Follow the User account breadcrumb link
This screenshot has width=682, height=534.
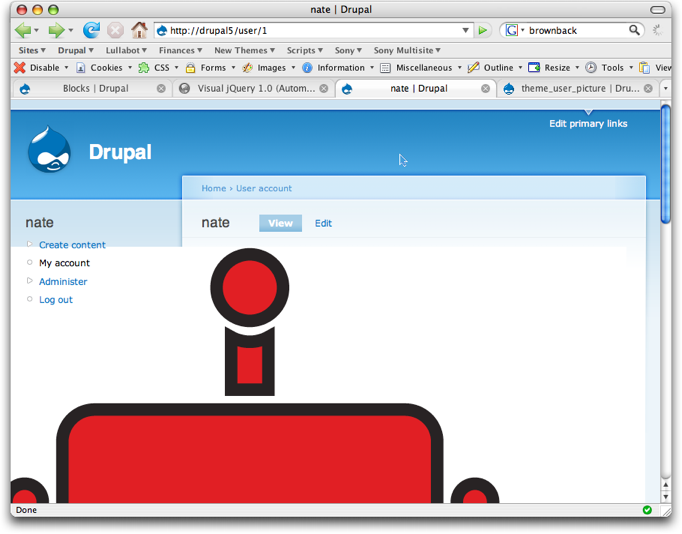click(x=264, y=188)
